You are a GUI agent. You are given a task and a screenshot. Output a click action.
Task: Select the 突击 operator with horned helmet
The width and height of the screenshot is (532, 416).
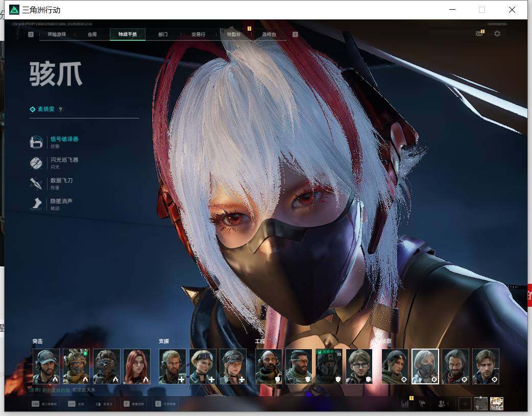[77, 366]
